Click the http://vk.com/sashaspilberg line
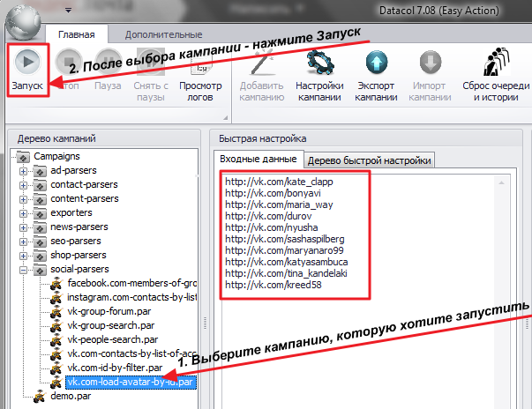 click(285, 239)
